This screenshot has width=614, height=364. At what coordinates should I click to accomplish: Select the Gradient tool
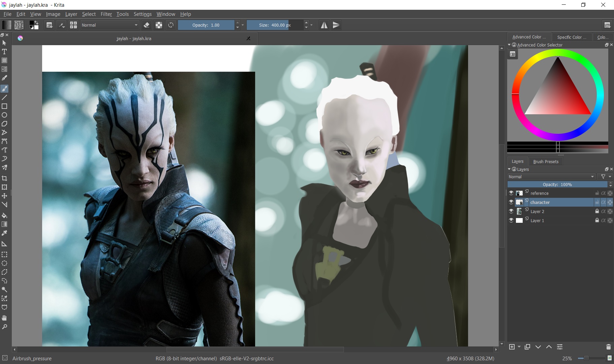pos(4,224)
